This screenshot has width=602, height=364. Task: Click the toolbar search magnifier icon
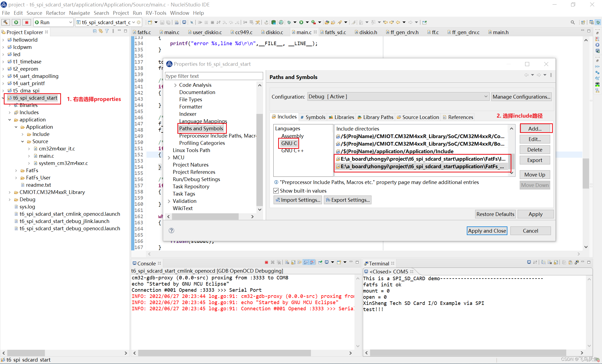click(x=572, y=22)
